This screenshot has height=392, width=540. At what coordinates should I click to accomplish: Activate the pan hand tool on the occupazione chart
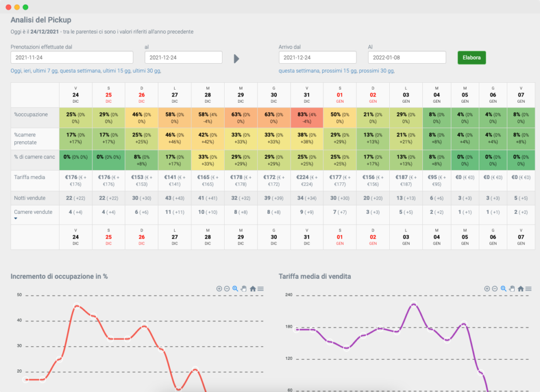(244, 289)
